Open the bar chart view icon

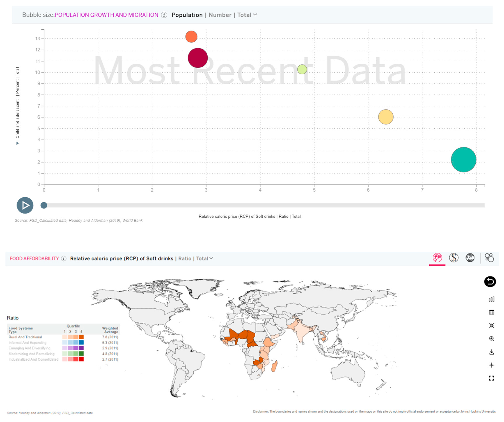(x=491, y=299)
